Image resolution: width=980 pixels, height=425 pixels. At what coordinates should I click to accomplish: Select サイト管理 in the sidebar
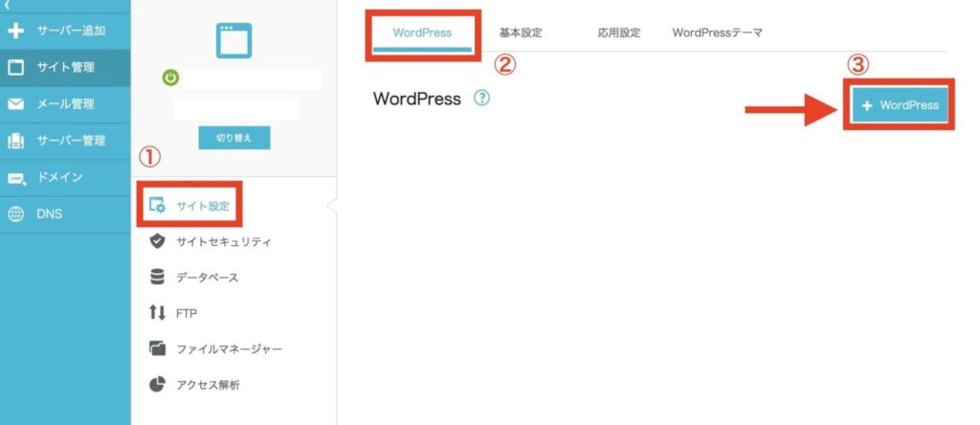[65, 68]
